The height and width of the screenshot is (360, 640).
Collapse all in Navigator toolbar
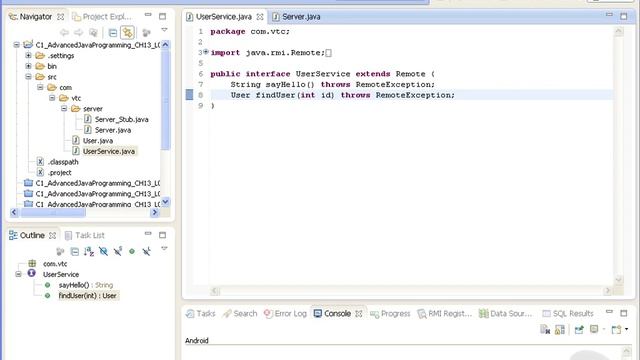113,32
